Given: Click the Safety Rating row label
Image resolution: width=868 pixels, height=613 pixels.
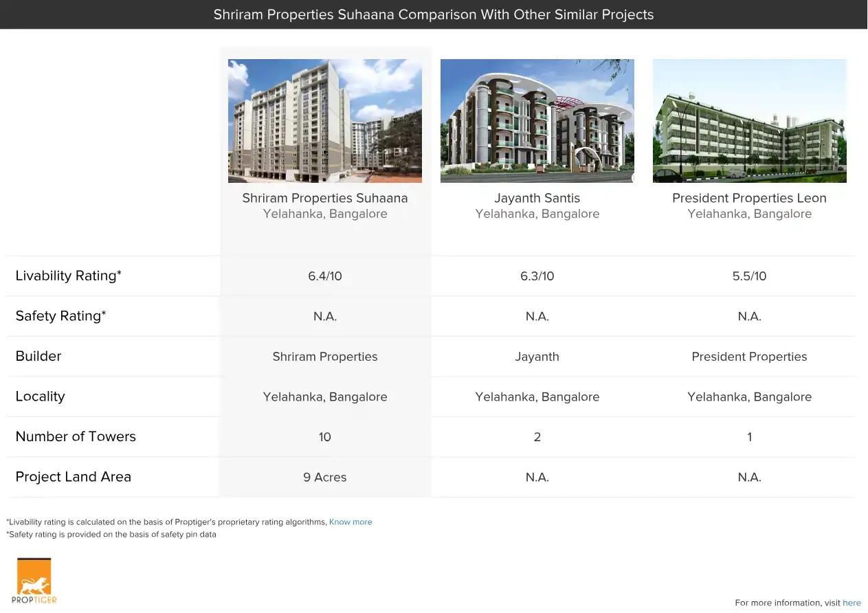Looking at the screenshot, I should pyautogui.click(x=60, y=316).
